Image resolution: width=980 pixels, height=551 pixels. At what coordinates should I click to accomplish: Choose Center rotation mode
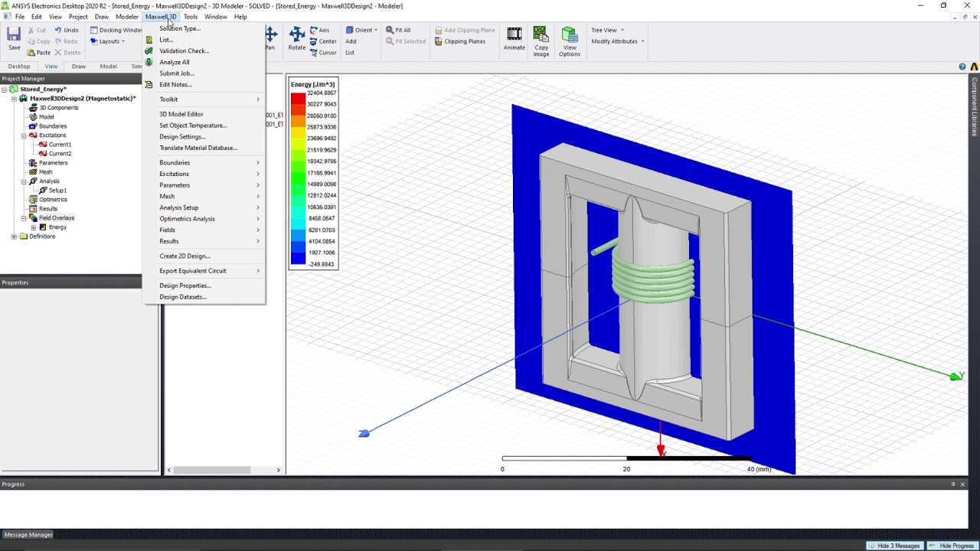[x=323, y=41]
